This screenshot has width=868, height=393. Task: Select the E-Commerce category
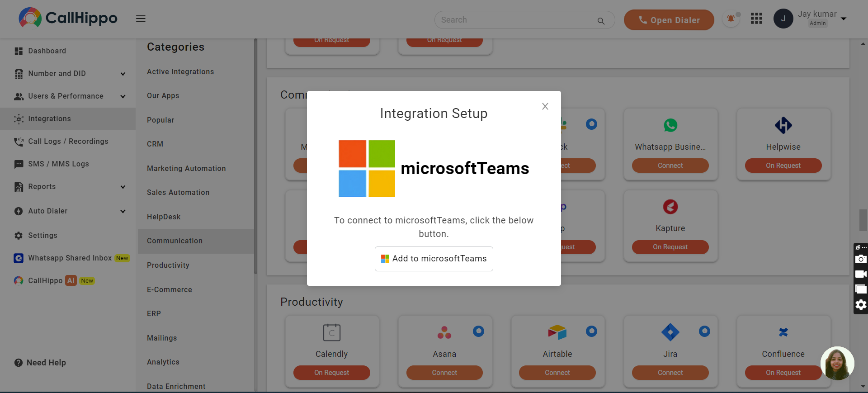point(170,290)
